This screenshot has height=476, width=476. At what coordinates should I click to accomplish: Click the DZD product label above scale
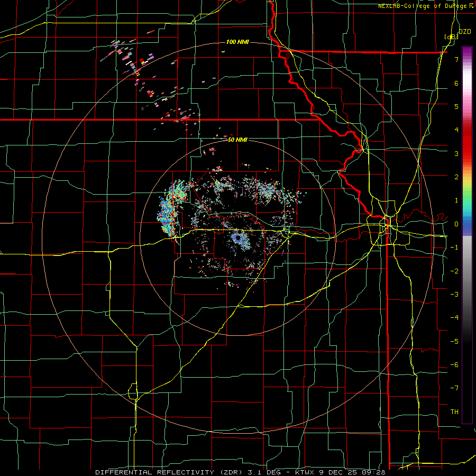pyautogui.click(x=465, y=32)
